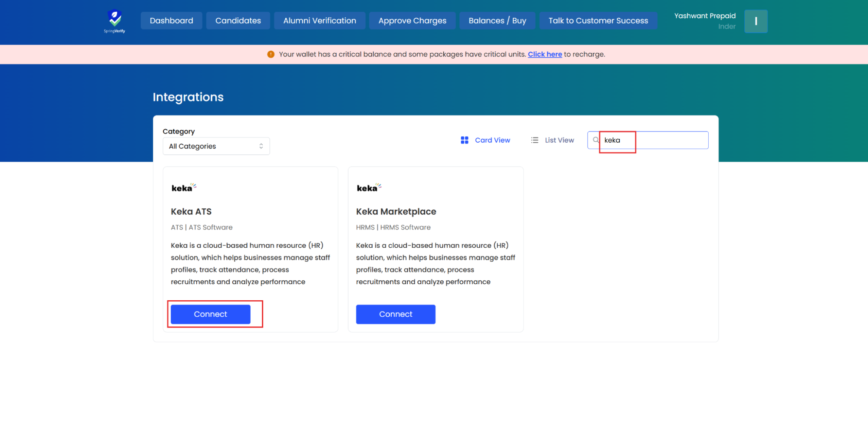
Task: Click the orange warning alert icon
Action: [x=271, y=54]
